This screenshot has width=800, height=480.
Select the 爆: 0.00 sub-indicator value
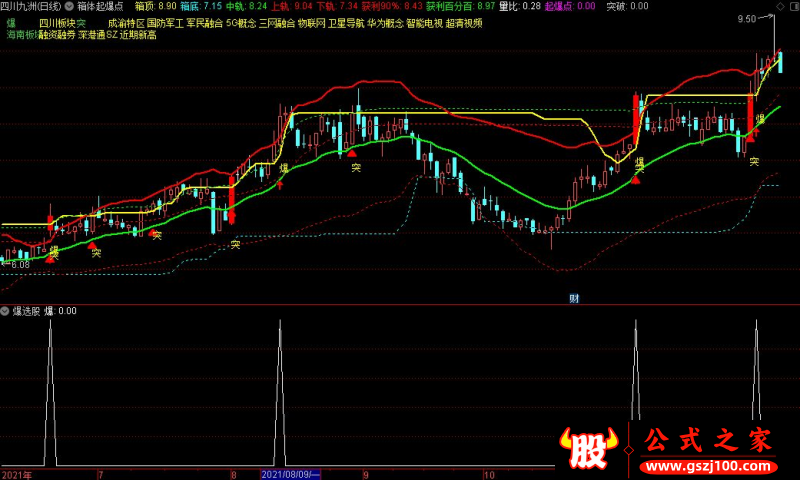coord(60,311)
